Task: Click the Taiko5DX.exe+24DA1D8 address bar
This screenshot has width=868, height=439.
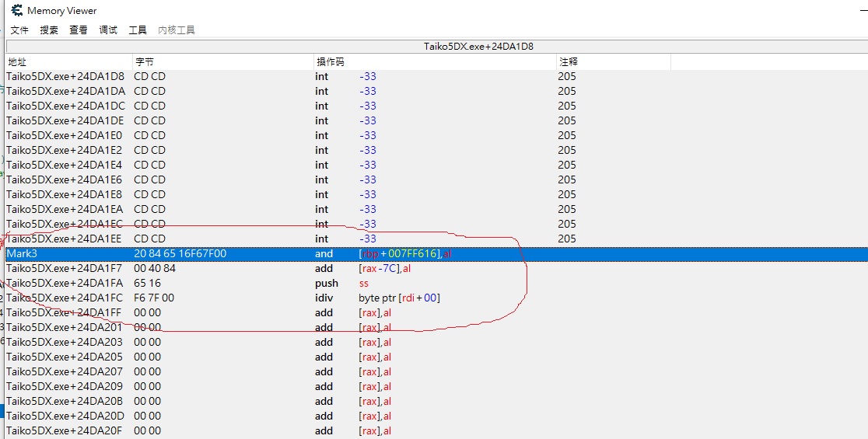Action: 478,47
